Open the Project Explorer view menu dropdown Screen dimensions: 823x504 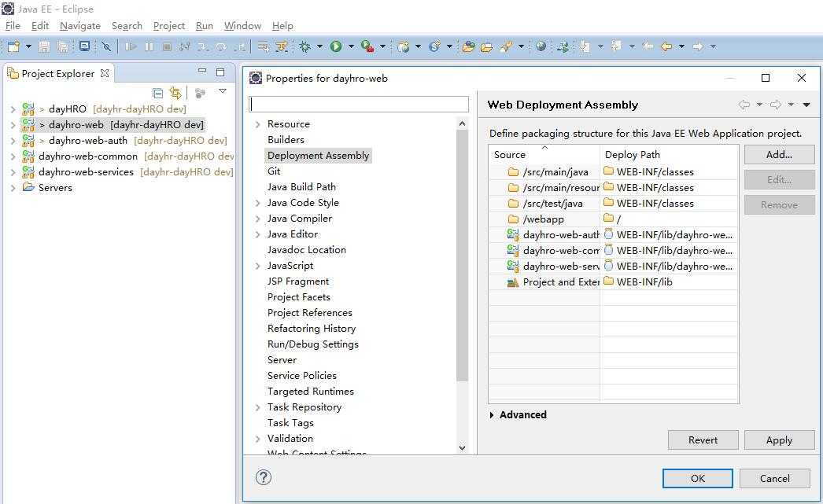click(x=223, y=92)
